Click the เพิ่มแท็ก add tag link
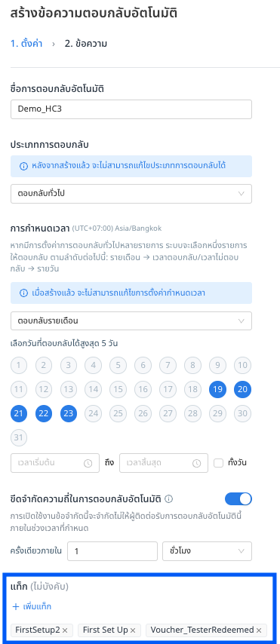Image resolution: width=280 pixels, height=644 pixels. pyautogui.click(x=36, y=606)
